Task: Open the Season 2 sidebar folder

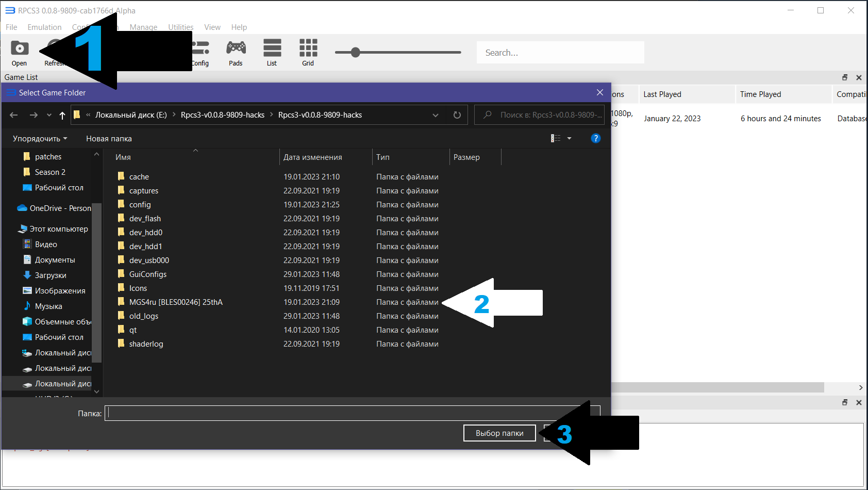Action: pos(50,172)
